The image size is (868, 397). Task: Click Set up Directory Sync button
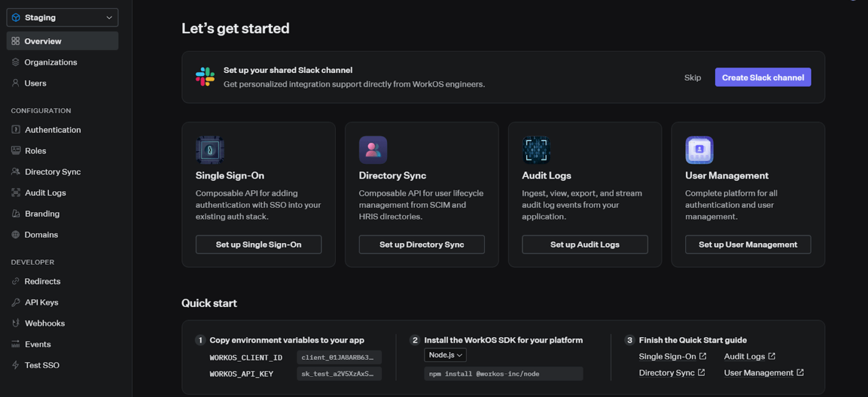pyautogui.click(x=422, y=245)
